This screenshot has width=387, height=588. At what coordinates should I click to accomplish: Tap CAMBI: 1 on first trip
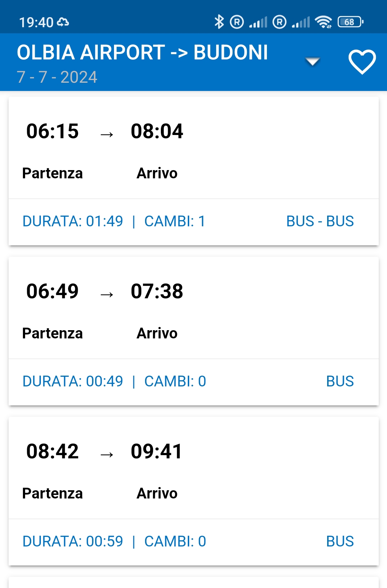click(175, 221)
